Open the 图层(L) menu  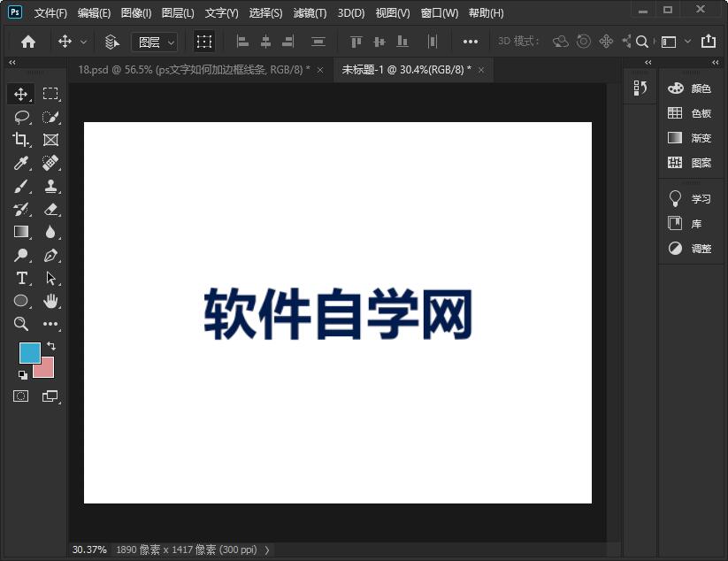click(178, 13)
